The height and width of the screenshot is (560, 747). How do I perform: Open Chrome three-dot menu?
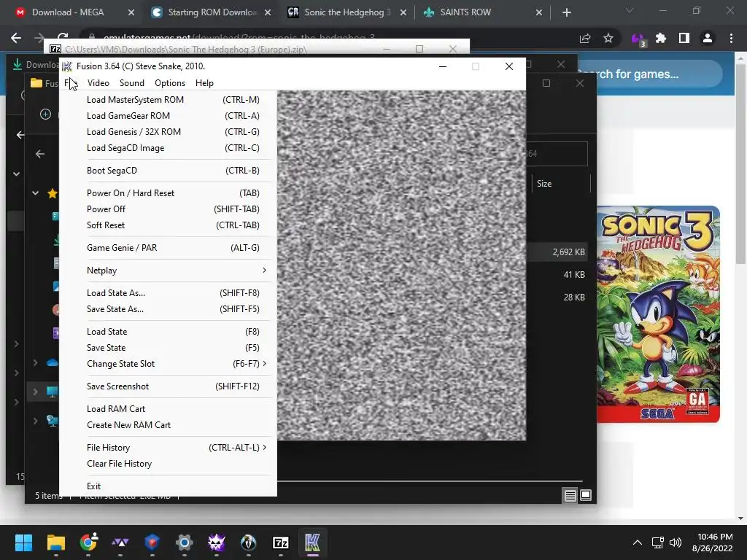click(731, 38)
